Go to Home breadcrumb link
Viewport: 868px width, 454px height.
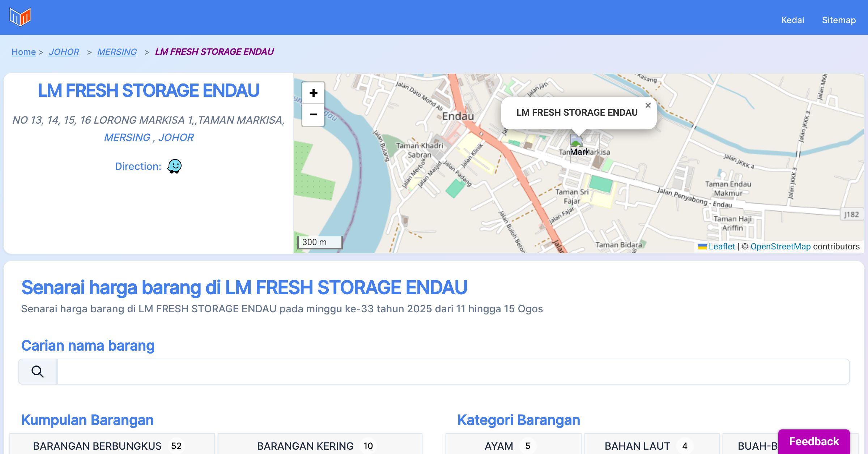(x=24, y=52)
